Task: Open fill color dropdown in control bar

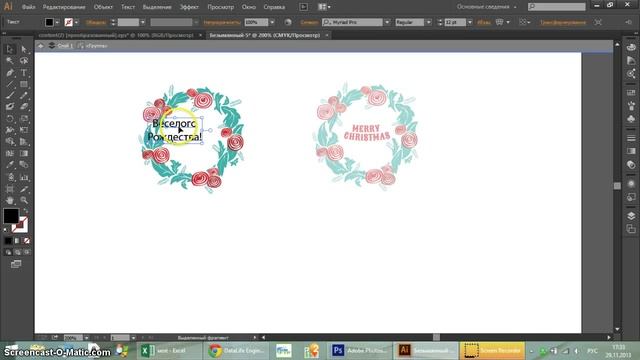Action: 57,22
